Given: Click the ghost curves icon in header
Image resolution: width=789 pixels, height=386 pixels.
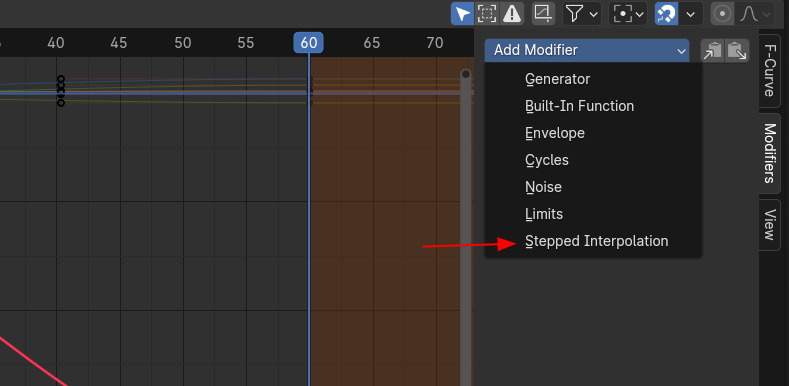Looking at the screenshot, I should point(543,14).
